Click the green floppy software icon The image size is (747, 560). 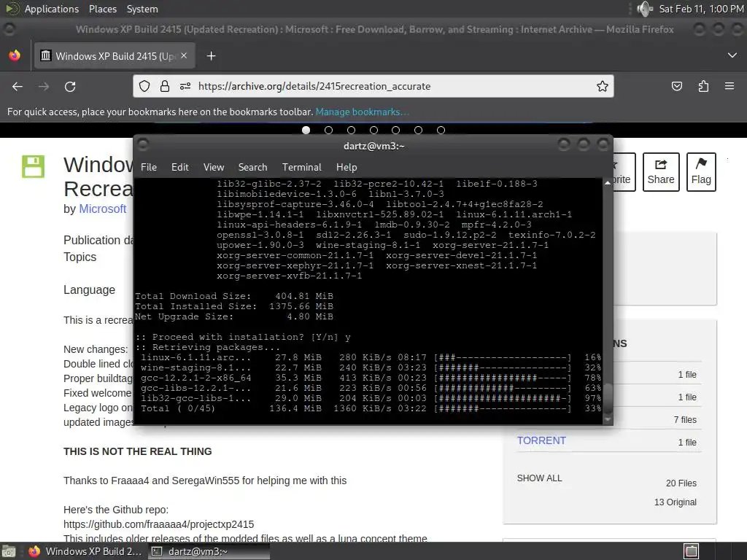point(33,166)
